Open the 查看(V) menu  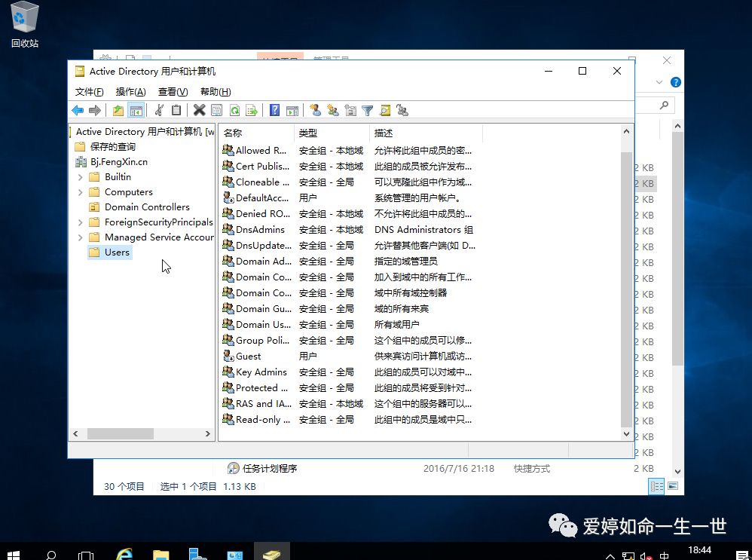pos(173,92)
